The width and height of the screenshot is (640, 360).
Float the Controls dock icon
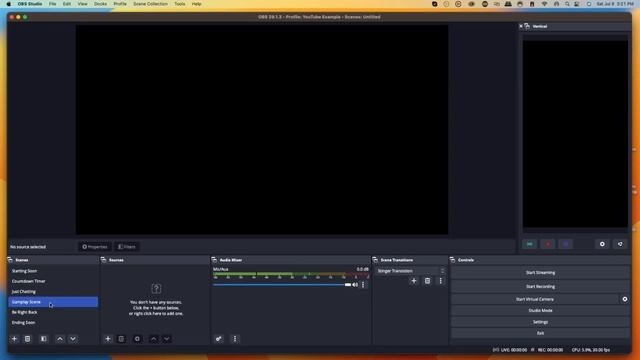pos(452,260)
